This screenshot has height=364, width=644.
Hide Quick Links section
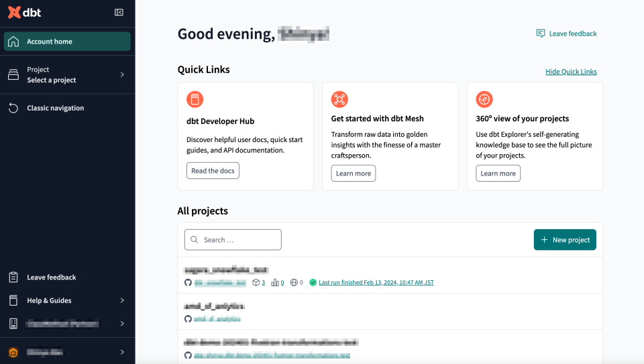(570, 72)
